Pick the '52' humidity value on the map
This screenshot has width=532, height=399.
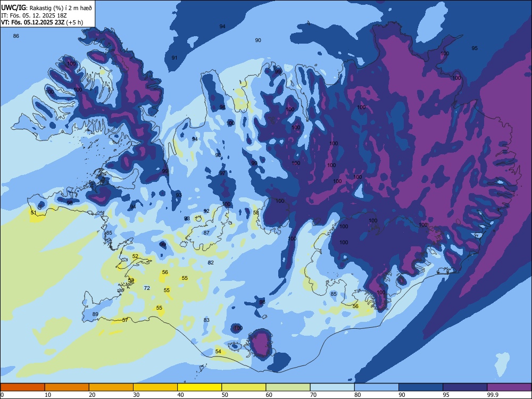pos(135,256)
